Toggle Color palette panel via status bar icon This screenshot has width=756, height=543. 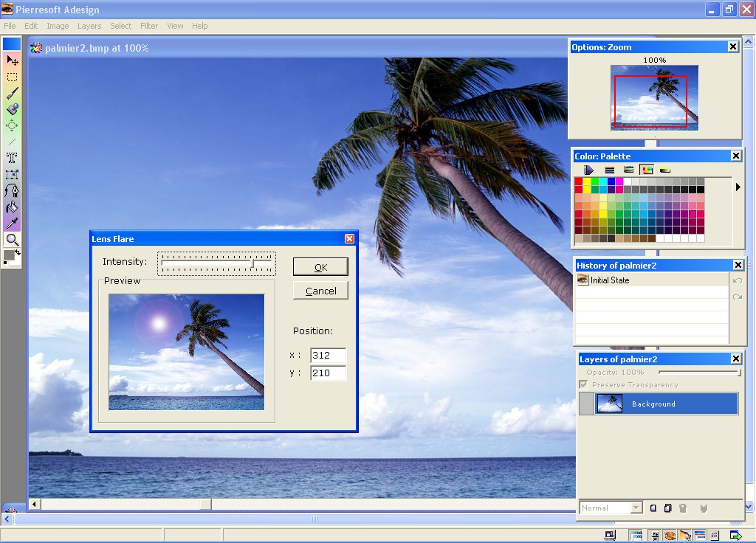click(x=670, y=536)
